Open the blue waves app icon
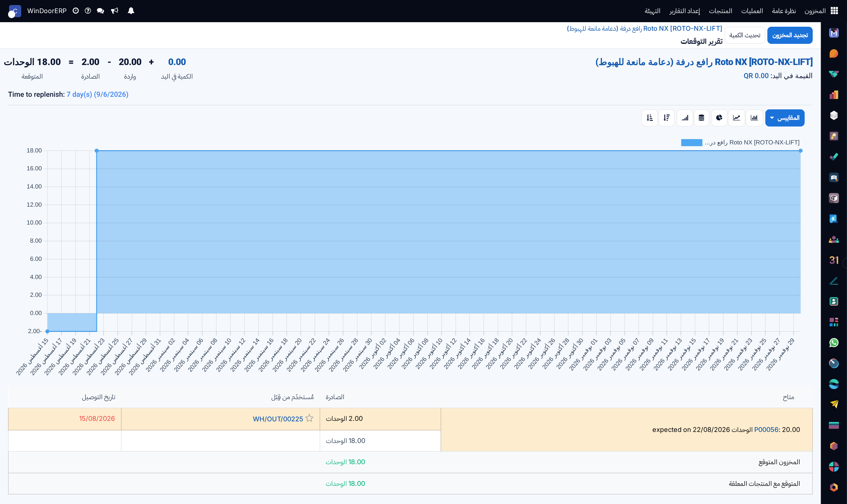Image resolution: width=847 pixels, height=504 pixels. pos(833,384)
